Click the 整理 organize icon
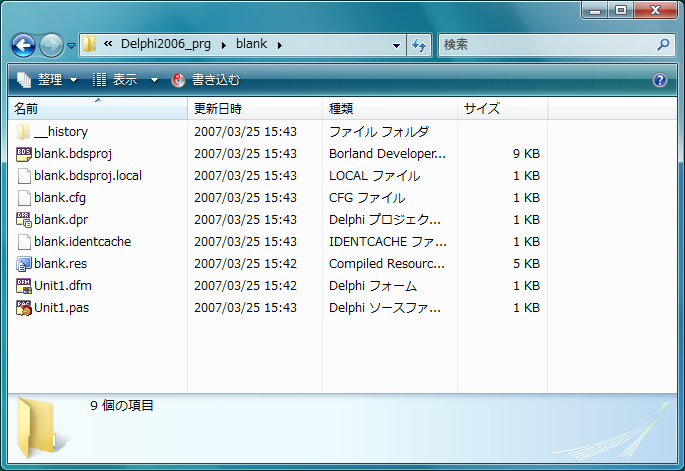The width and height of the screenshot is (685, 471). click(x=24, y=80)
